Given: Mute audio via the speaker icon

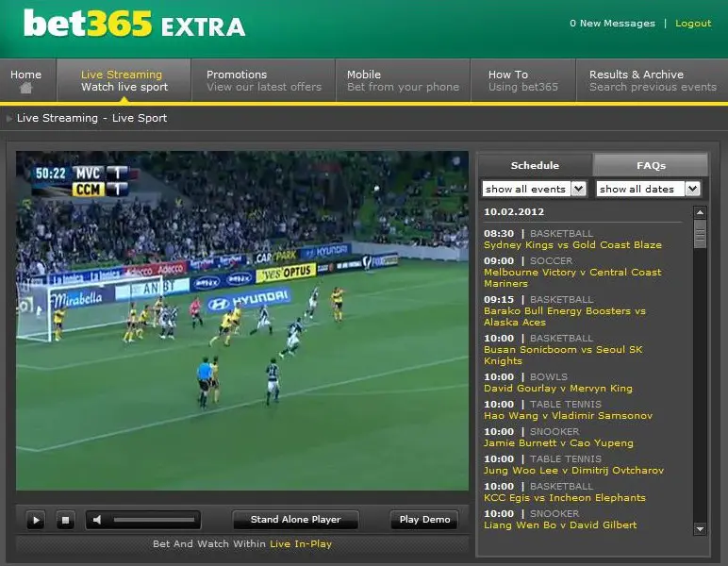Looking at the screenshot, I should point(97,520).
